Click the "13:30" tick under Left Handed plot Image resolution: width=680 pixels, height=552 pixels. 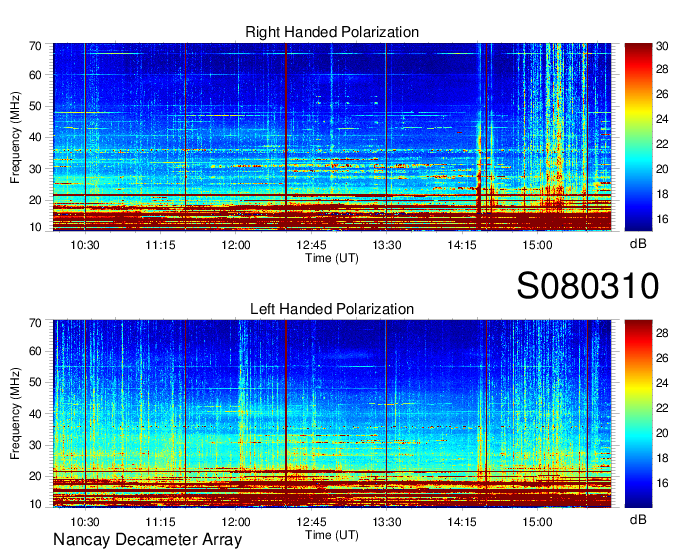pos(387,522)
